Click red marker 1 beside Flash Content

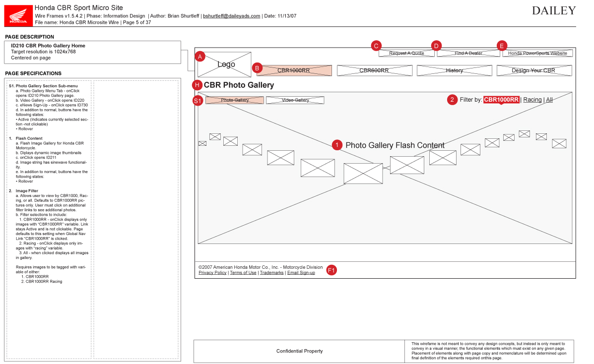(x=337, y=145)
